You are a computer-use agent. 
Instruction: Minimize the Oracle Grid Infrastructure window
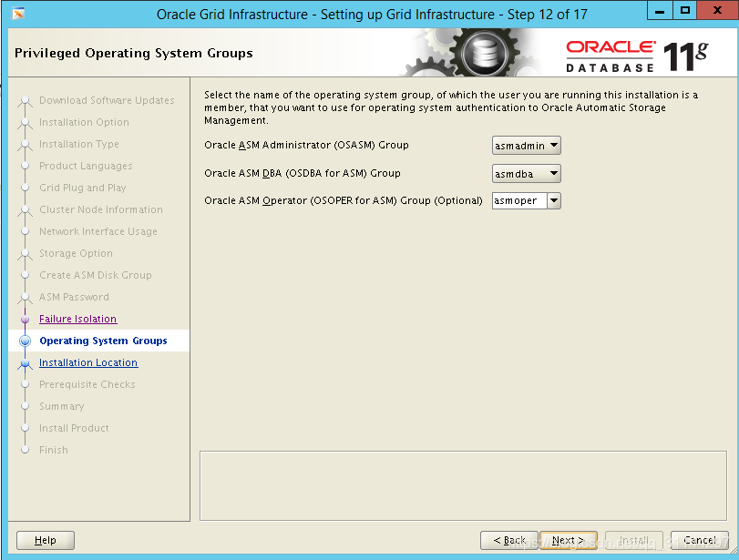pyautogui.click(x=660, y=10)
